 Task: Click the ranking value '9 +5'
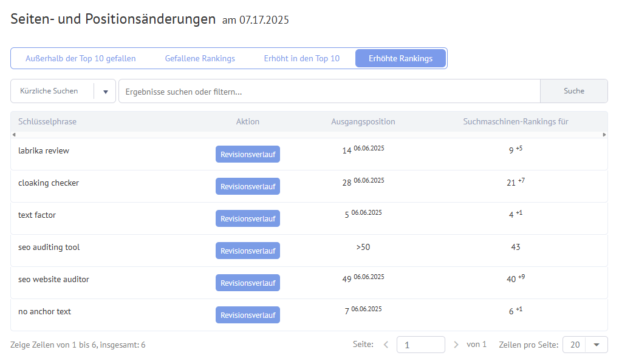516,150
